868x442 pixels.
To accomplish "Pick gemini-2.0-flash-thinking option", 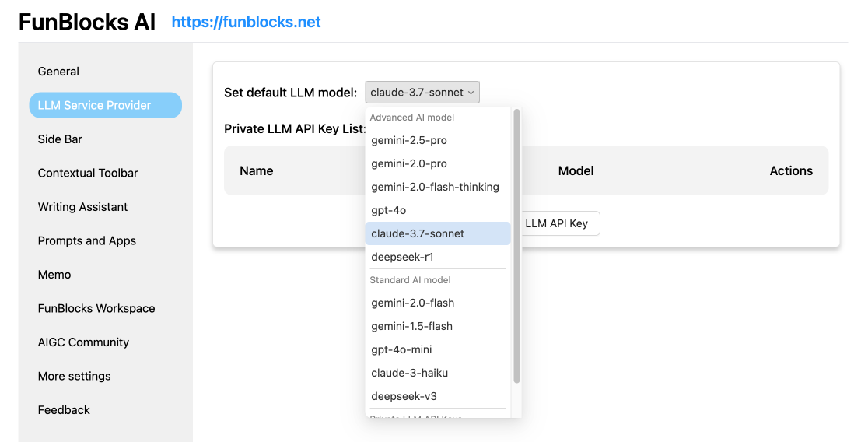I will point(438,187).
